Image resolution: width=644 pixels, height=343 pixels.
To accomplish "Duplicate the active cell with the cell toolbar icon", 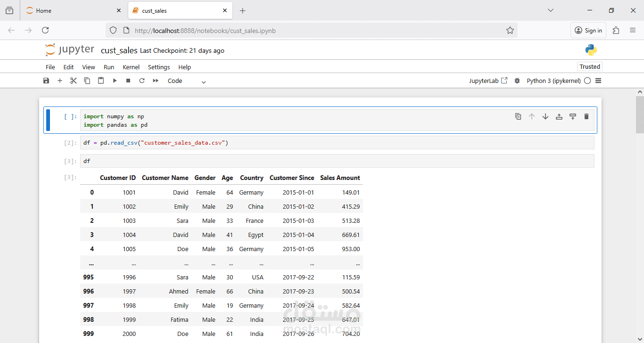I will (x=518, y=116).
